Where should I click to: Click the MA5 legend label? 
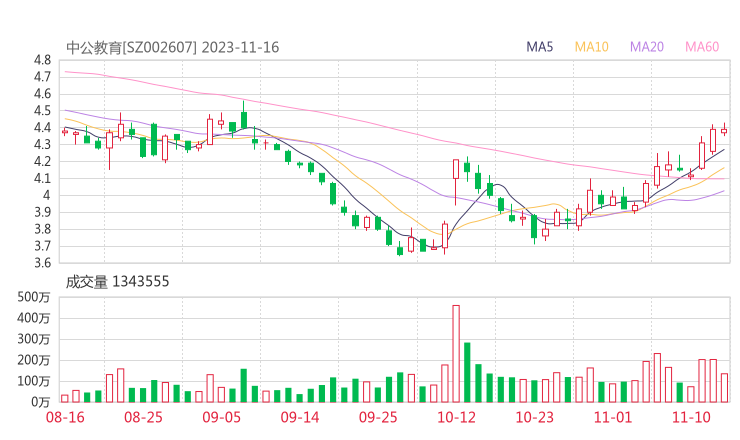[x=539, y=47]
